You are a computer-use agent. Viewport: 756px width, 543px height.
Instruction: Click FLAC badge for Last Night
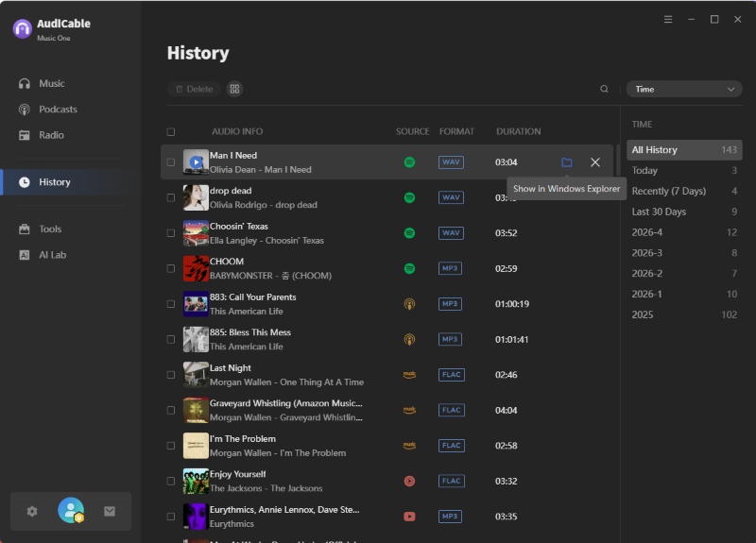click(452, 375)
